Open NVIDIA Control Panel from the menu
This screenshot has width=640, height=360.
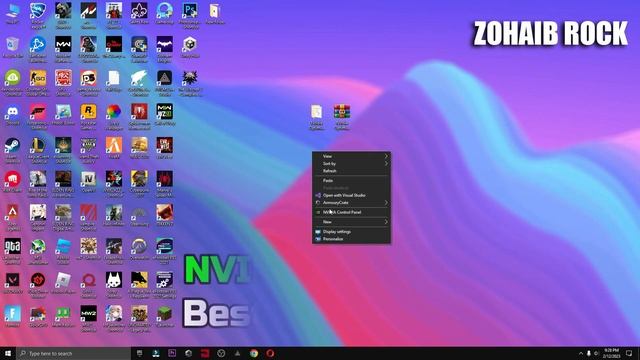(351, 212)
